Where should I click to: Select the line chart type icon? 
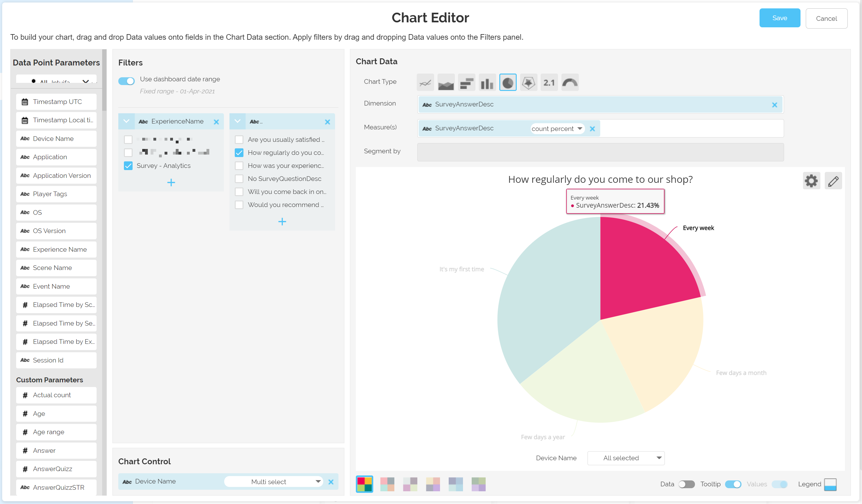(x=425, y=83)
